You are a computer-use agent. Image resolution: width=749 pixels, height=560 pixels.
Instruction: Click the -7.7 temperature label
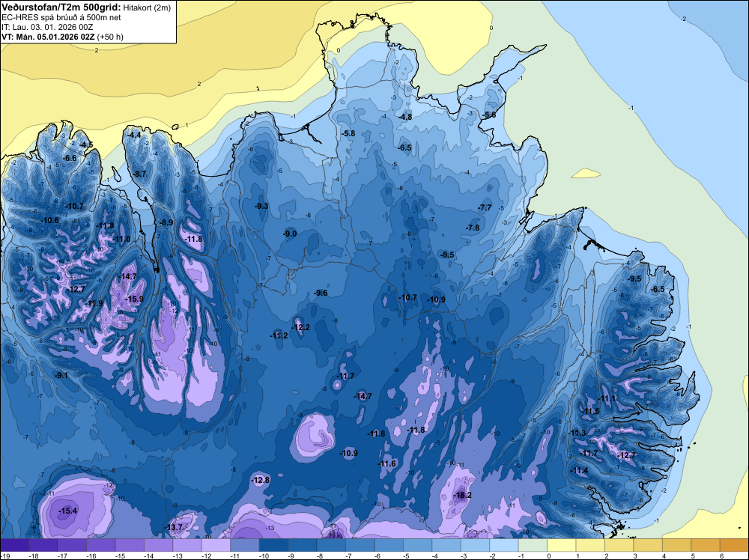485,207
